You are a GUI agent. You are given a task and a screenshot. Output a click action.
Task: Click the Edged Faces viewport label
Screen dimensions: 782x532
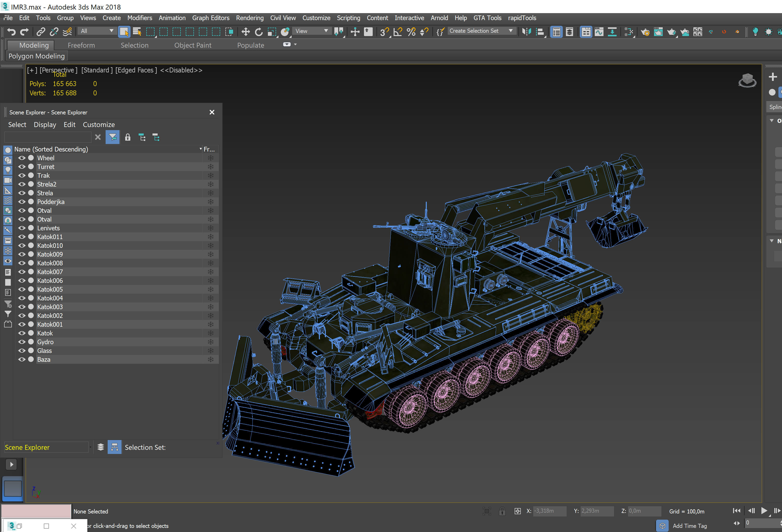point(136,70)
